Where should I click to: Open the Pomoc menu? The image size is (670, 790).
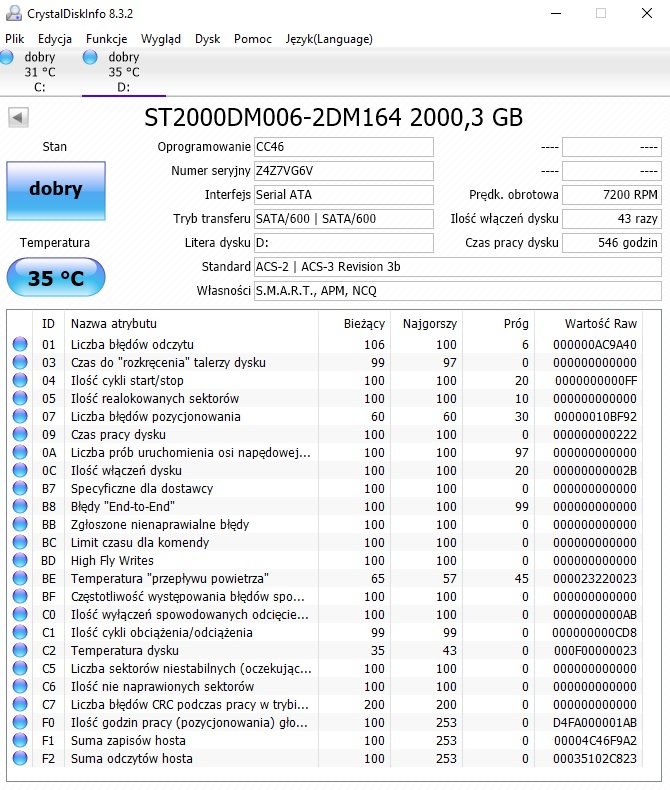tap(253, 39)
